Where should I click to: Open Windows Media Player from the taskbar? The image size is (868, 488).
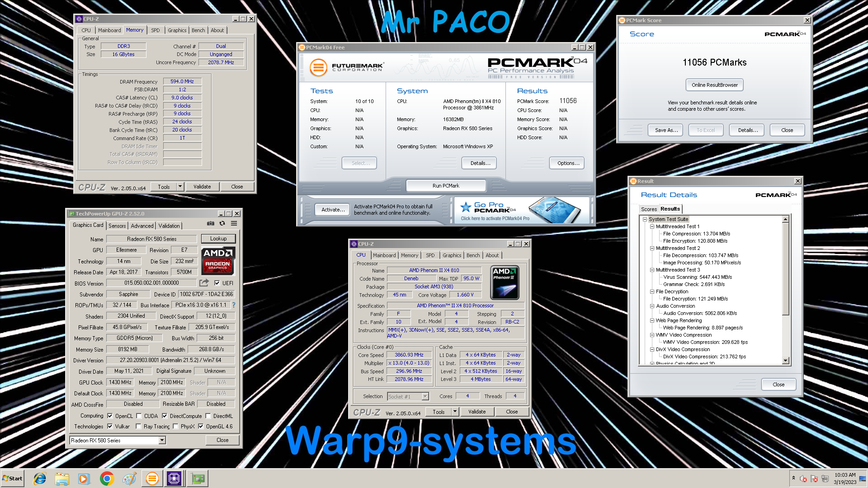[84, 479]
